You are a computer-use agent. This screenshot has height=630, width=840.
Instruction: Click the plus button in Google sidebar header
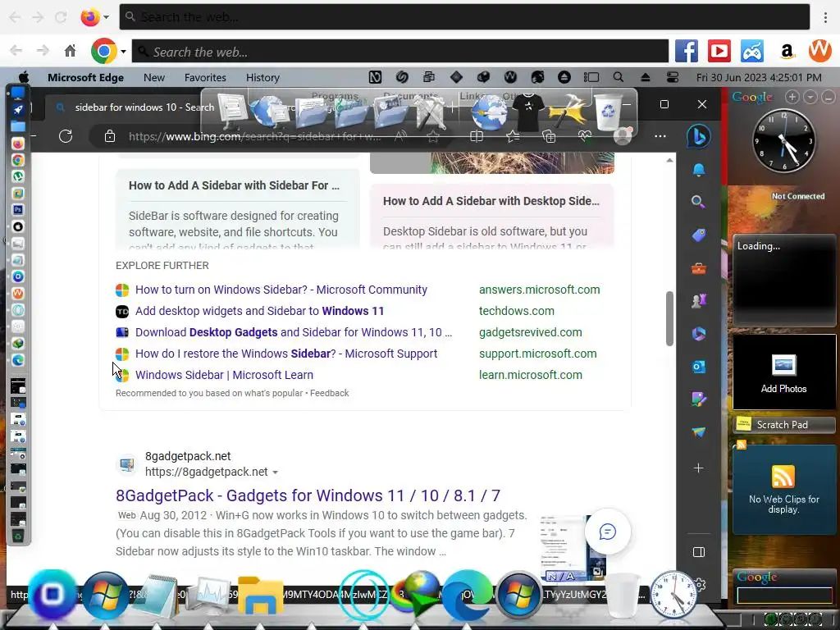tap(792, 97)
